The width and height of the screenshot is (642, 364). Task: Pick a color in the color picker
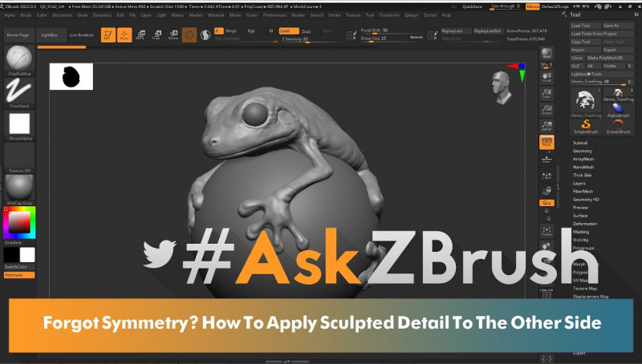point(19,223)
